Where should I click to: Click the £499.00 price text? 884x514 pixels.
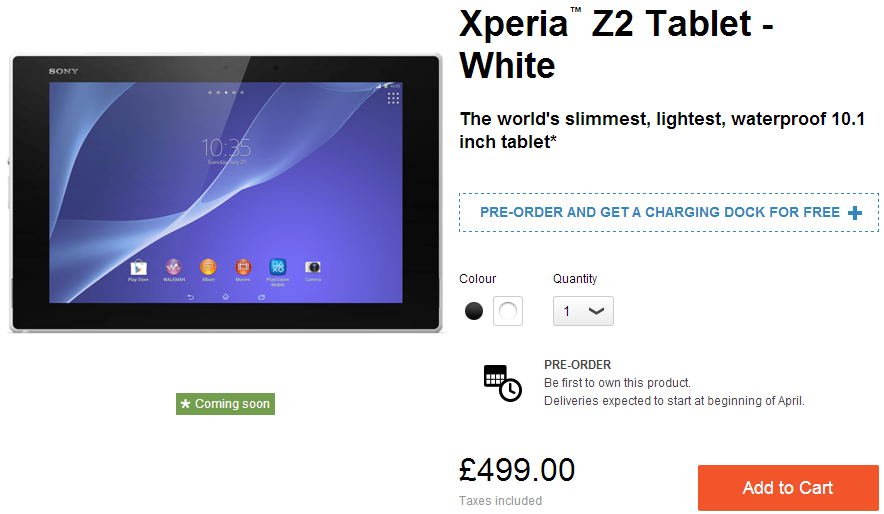(517, 469)
